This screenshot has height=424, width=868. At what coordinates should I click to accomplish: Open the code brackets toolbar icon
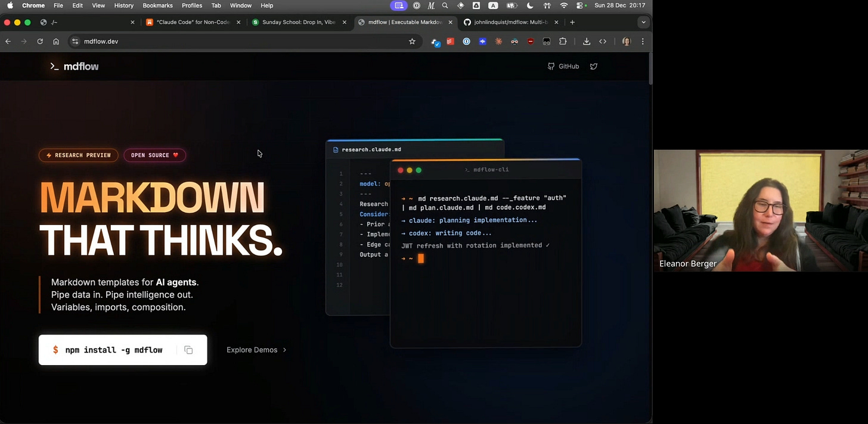(603, 42)
